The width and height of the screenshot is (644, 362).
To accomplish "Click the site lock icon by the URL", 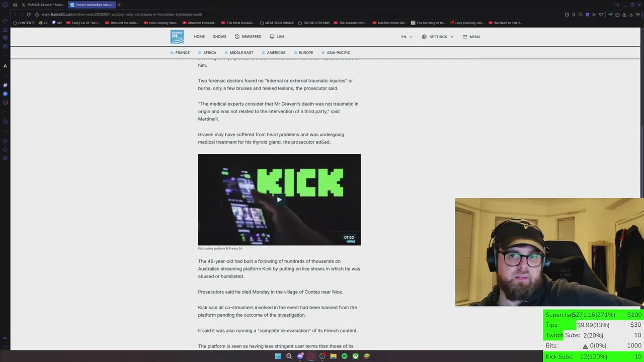I will click(37, 15).
